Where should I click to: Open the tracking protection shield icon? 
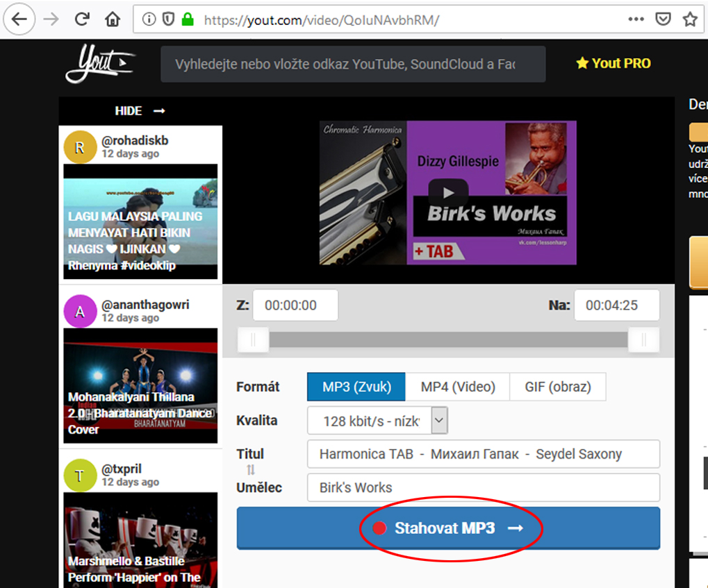pyautogui.click(x=168, y=19)
